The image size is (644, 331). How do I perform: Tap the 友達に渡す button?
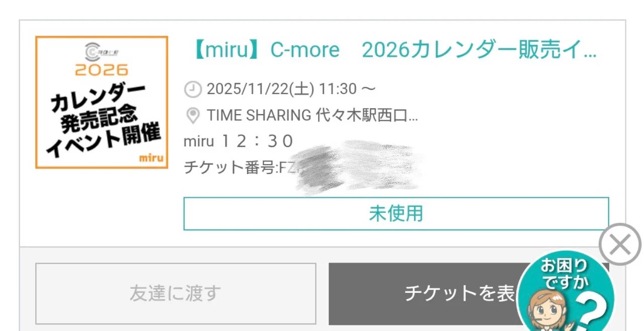(176, 293)
